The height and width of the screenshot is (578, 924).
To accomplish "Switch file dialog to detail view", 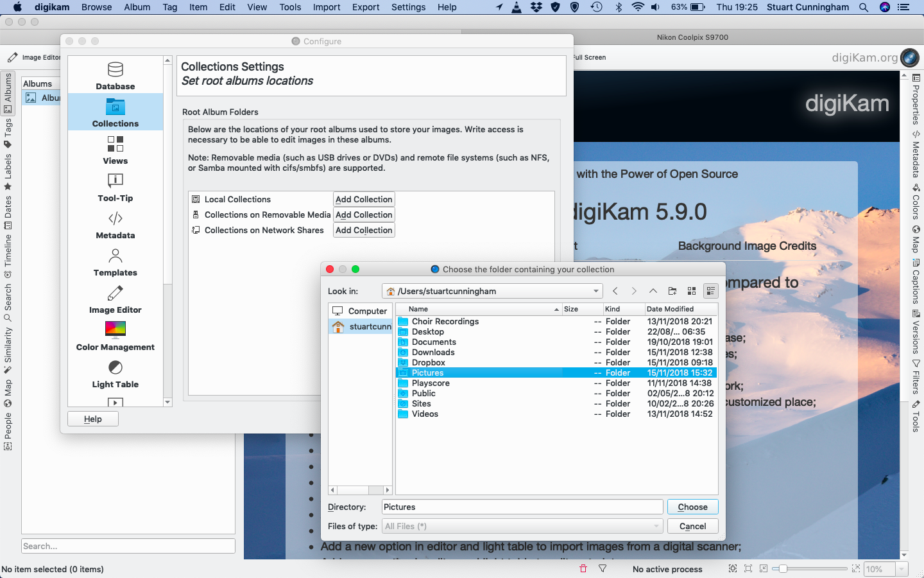I will coord(710,291).
